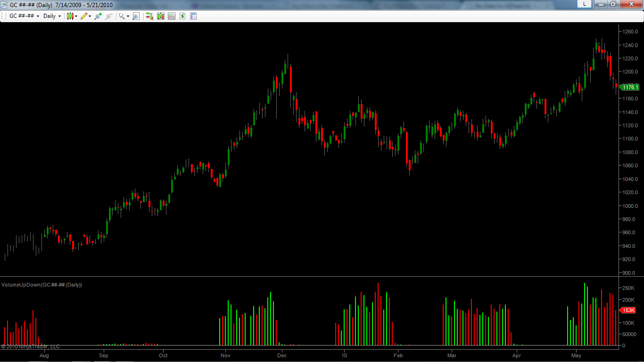Image resolution: width=644 pixels, height=362 pixels.
Task: Click the L link button in title bar
Action: [585, 4]
